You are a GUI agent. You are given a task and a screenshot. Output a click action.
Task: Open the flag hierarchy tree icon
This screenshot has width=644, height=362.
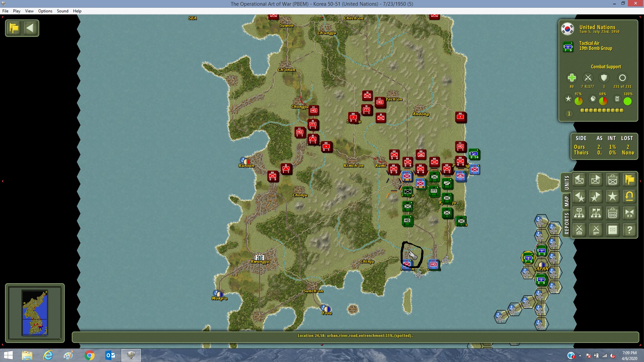pos(596,213)
